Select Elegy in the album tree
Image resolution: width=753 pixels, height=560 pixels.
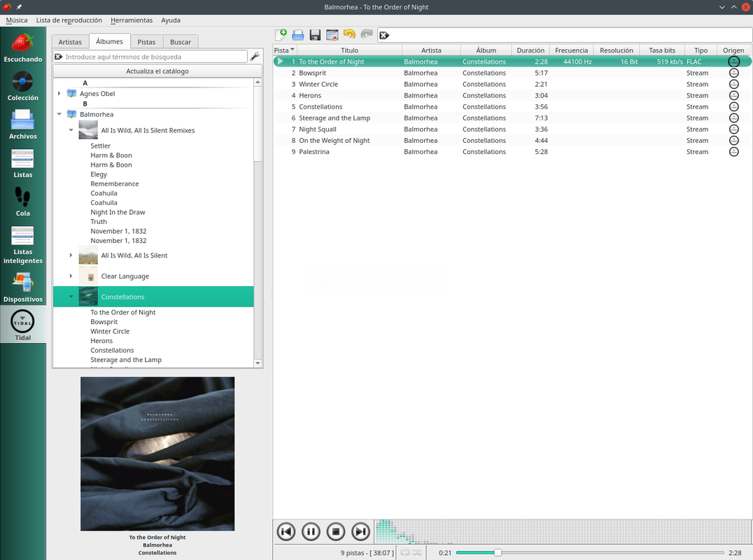99,174
